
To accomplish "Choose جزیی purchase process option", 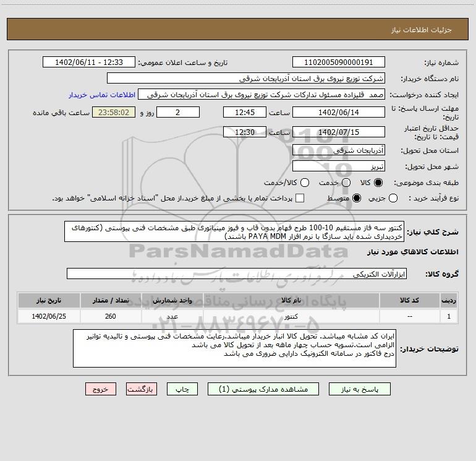I will pos(393,198).
